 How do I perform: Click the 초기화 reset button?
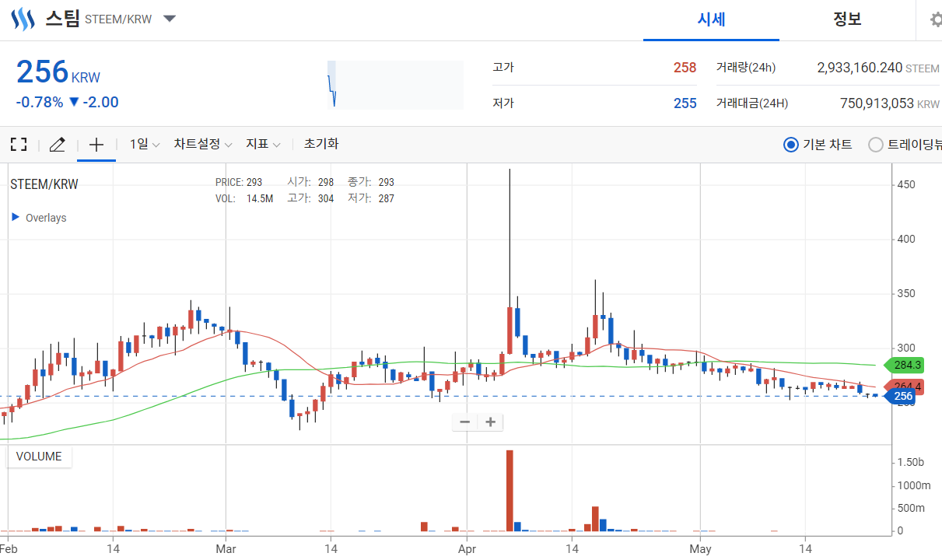[x=321, y=144]
